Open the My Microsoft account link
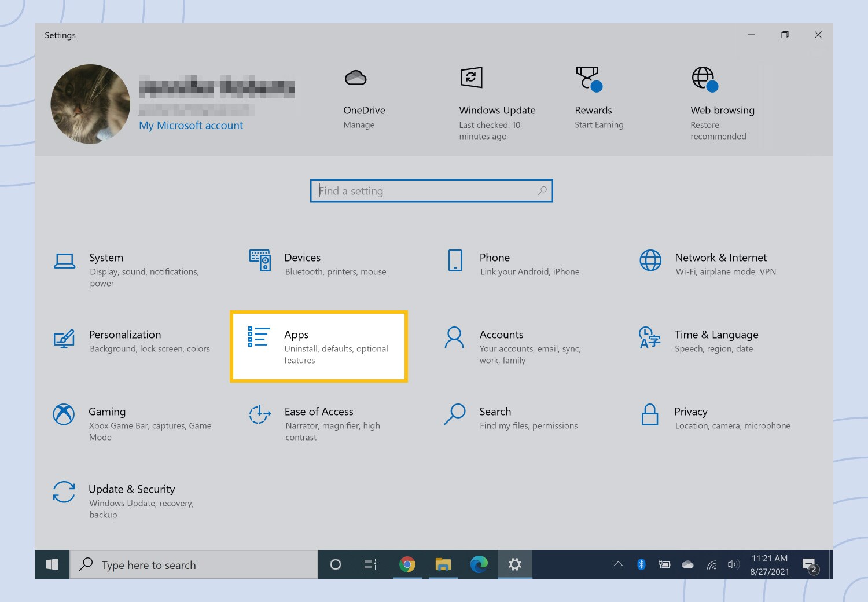 (191, 126)
